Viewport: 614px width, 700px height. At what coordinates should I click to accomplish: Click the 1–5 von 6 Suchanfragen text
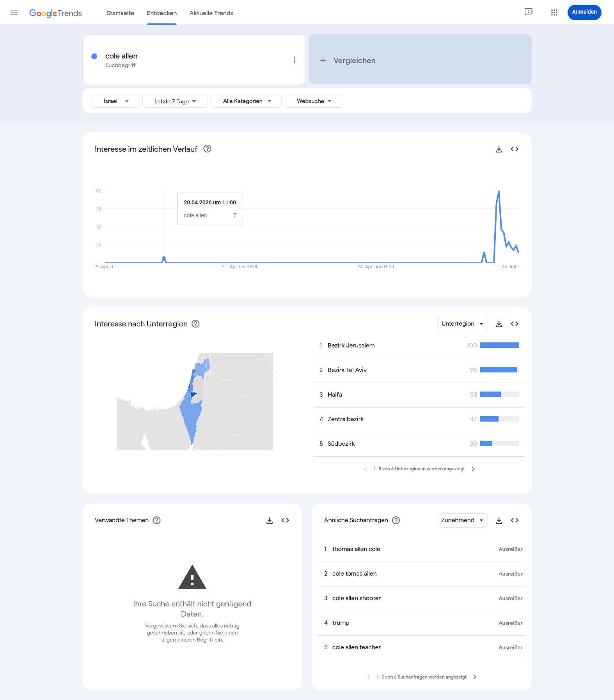[422, 677]
